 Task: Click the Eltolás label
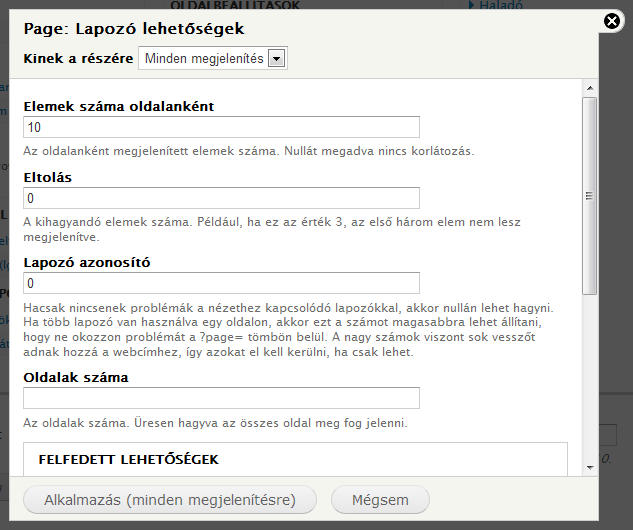[x=48, y=178]
